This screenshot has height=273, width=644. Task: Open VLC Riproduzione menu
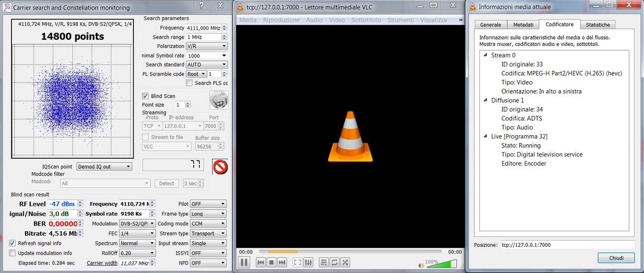pyautogui.click(x=281, y=20)
